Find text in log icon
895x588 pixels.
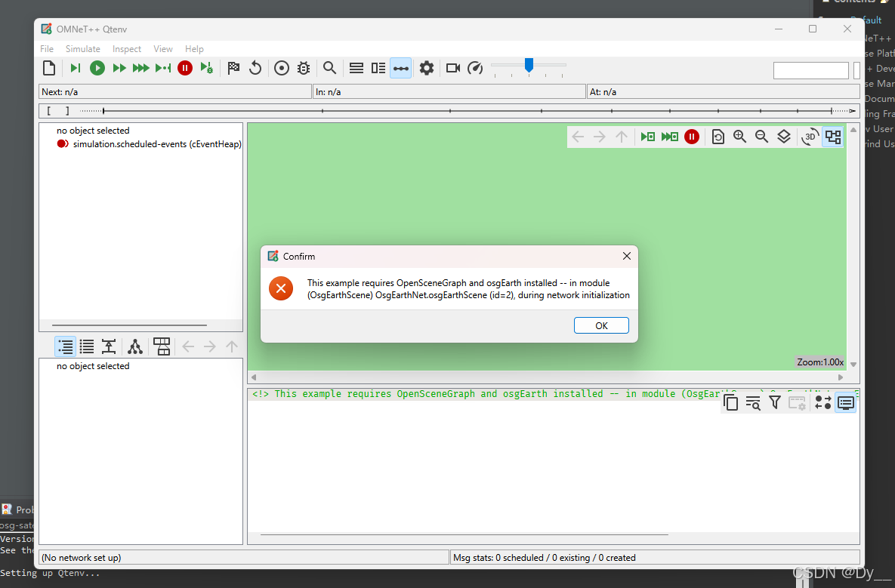tap(753, 402)
